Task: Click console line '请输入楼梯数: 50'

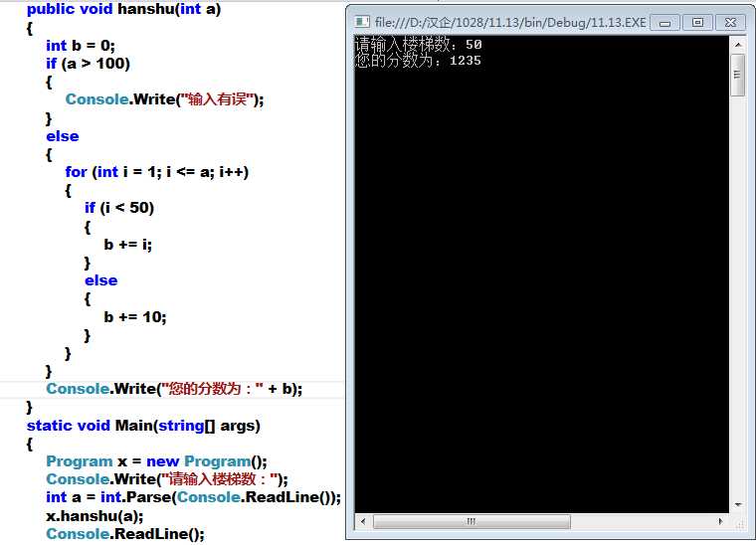Action: coord(418,45)
